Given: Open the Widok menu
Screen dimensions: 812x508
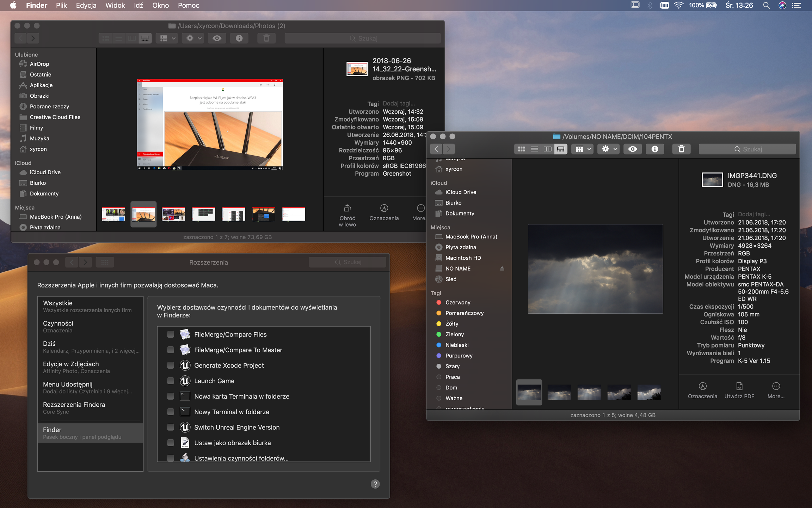Looking at the screenshot, I should [115, 5].
